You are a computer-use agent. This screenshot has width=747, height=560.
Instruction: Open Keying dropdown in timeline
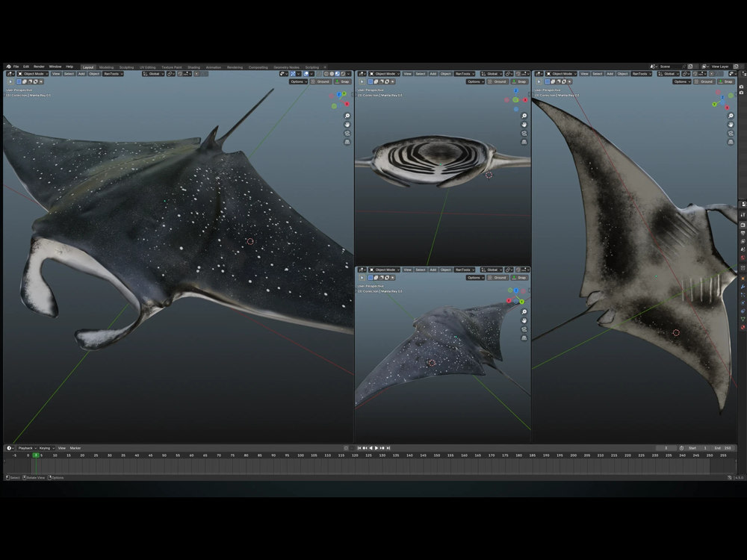pyautogui.click(x=46, y=448)
